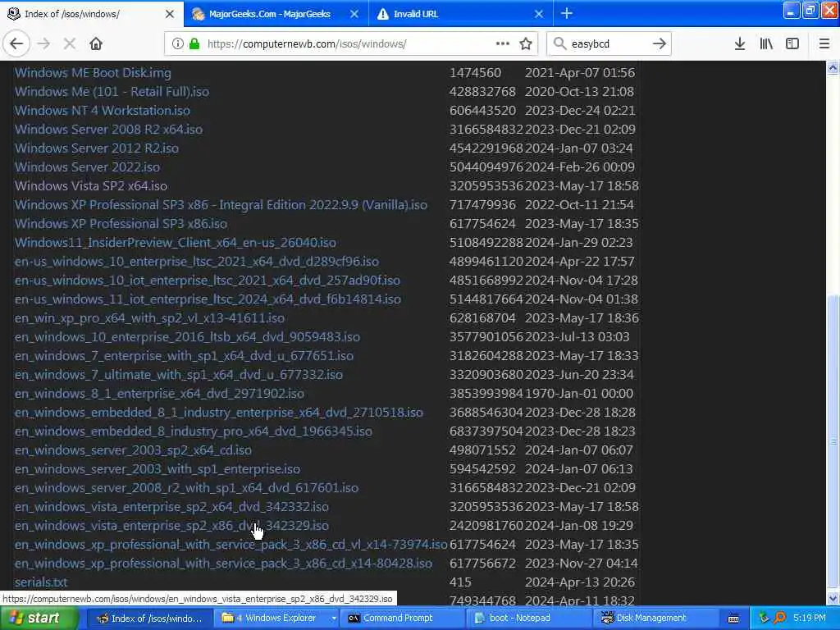Open Windows ME Boot Disk.img link
The image size is (840, 630).
coord(94,73)
